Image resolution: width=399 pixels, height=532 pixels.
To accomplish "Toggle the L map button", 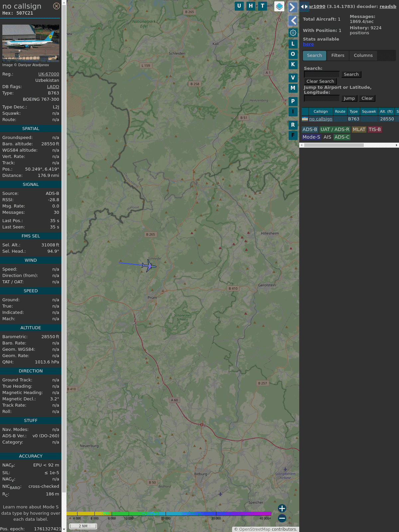I will [293, 44].
